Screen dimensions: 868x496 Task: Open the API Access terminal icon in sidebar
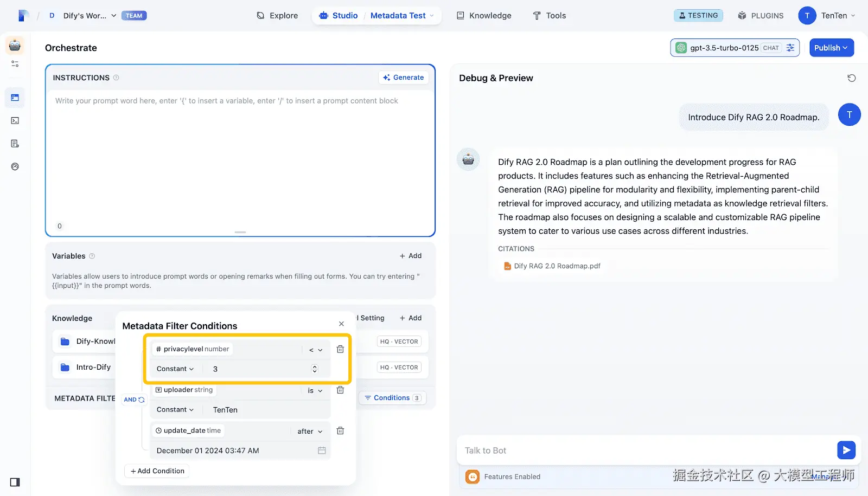(15, 121)
